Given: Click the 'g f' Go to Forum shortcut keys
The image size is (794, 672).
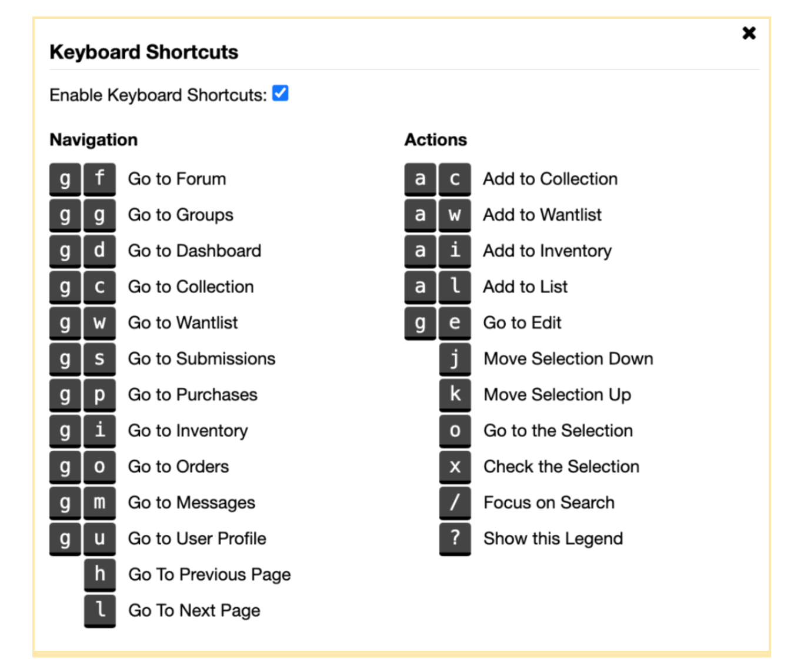Looking at the screenshot, I should pos(82,179).
